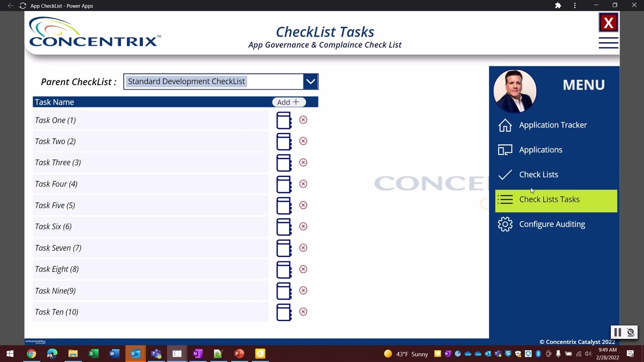Add a new task
Image resolution: width=644 pixels, height=362 pixels.
[289, 102]
